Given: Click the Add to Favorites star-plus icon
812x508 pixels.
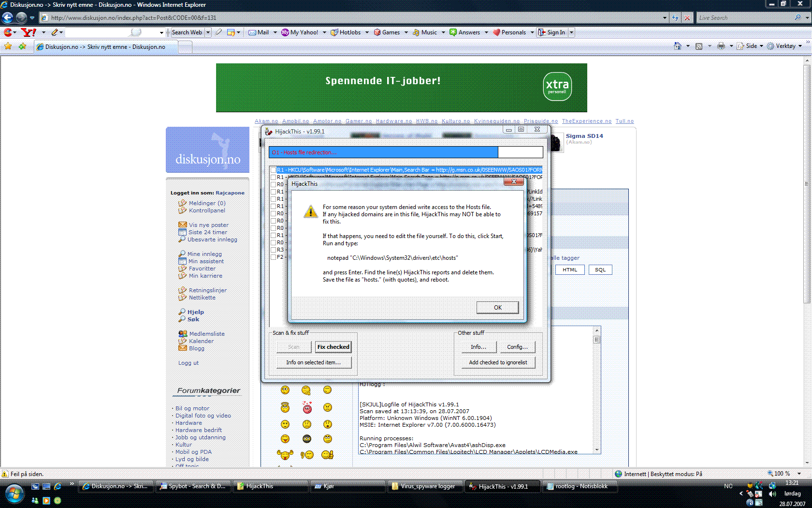Looking at the screenshot, I should pyautogui.click(x=23, y=46).
